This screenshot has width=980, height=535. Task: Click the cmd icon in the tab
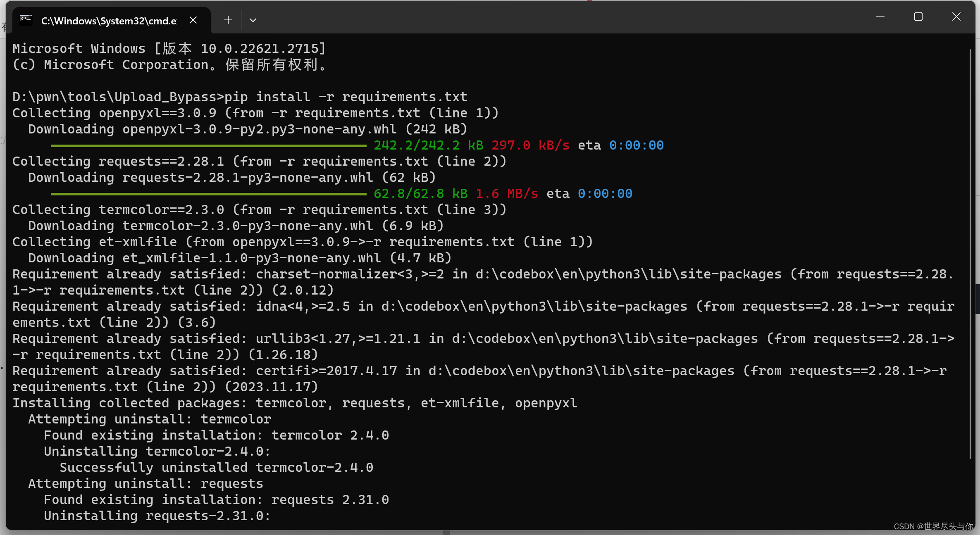(x=26, y=20)
